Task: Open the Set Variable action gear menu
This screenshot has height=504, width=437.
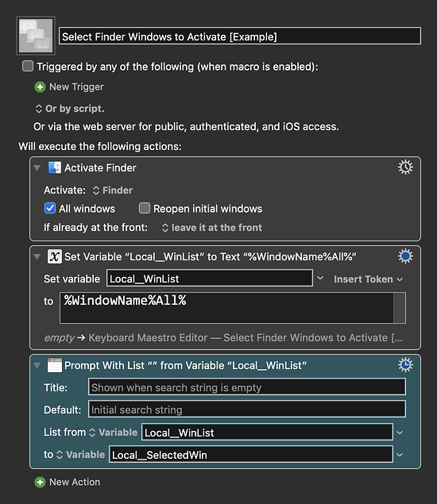Action: pyautogui.click(x=405, y=256)
